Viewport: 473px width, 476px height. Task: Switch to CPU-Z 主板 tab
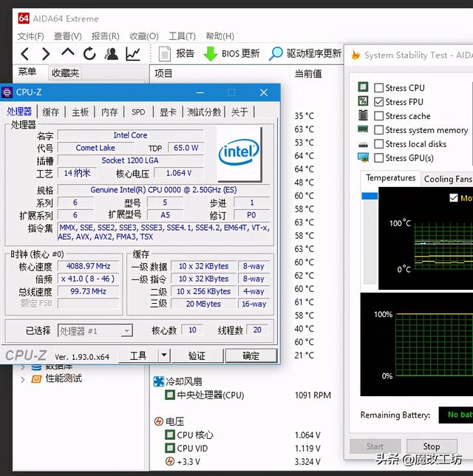(x=80, y=112)
